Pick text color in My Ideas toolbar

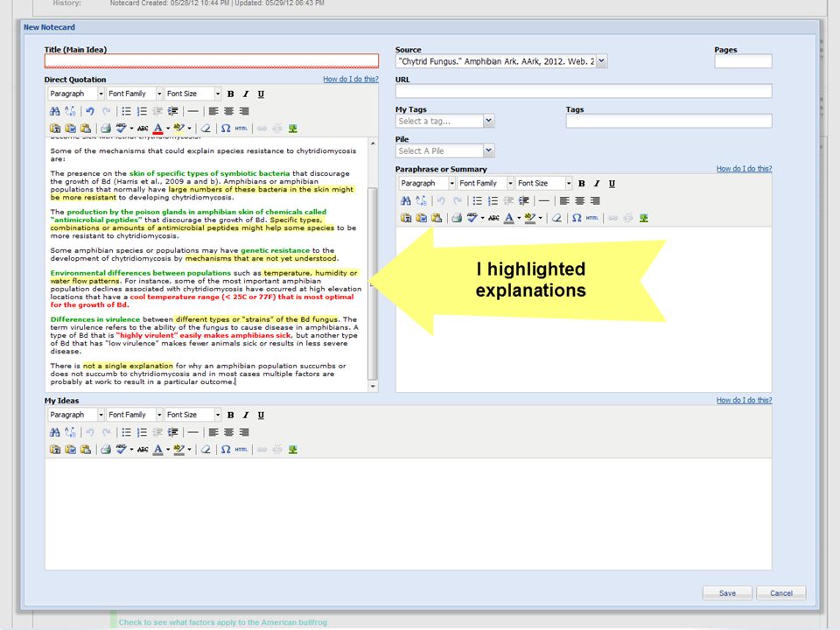(158, 449)
